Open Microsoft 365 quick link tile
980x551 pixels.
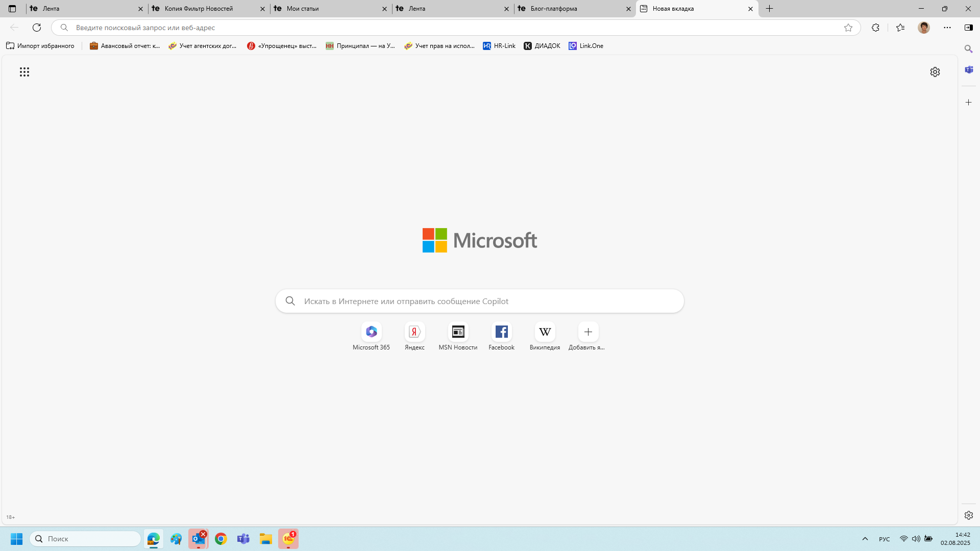tap(371, 332)
